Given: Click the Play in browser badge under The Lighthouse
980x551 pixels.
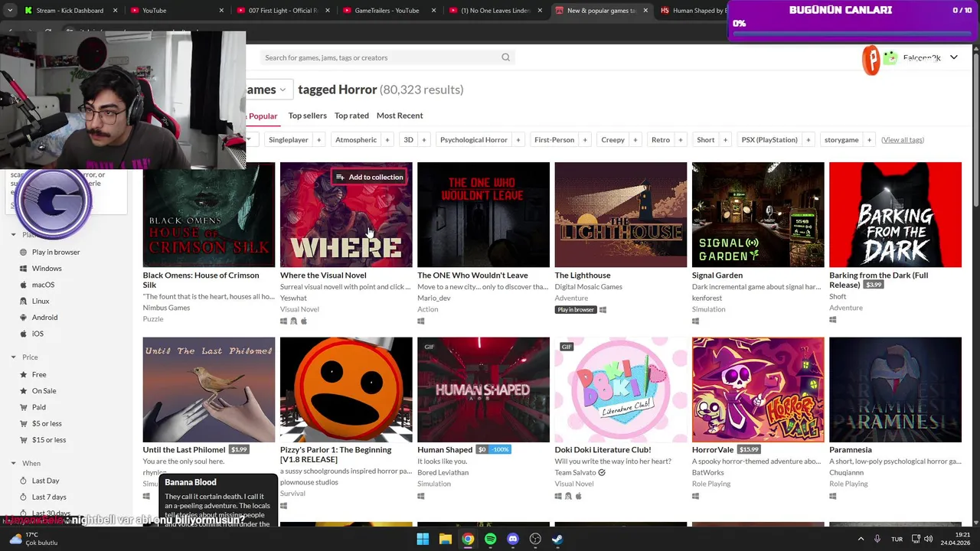Looking at the screenshot, I should [576, 310].
